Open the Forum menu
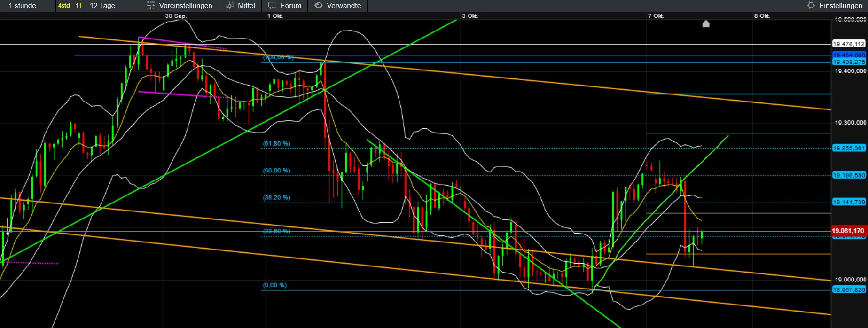 tap(285, 6)
